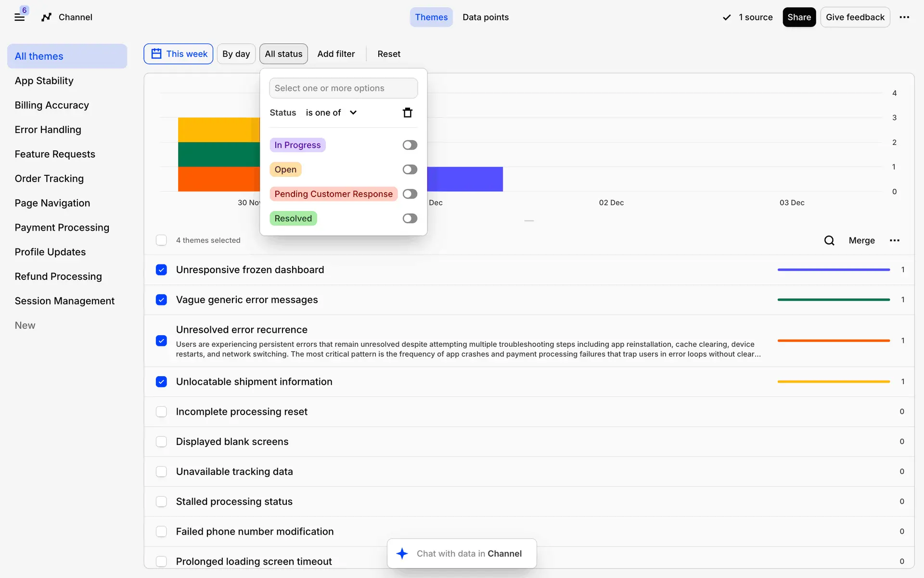This screenshot has height=578, width=924.
Task: Check the Incomplete processing reset checkbox
Action: [161, 412]
